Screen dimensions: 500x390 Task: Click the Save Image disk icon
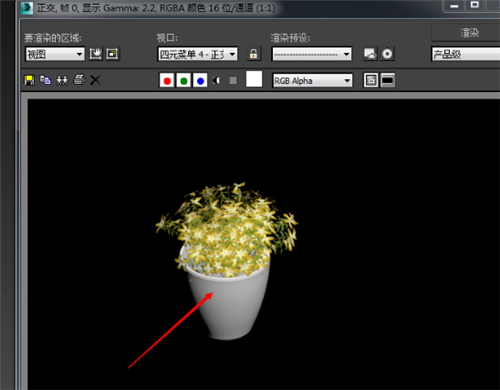tap(29, 80)
